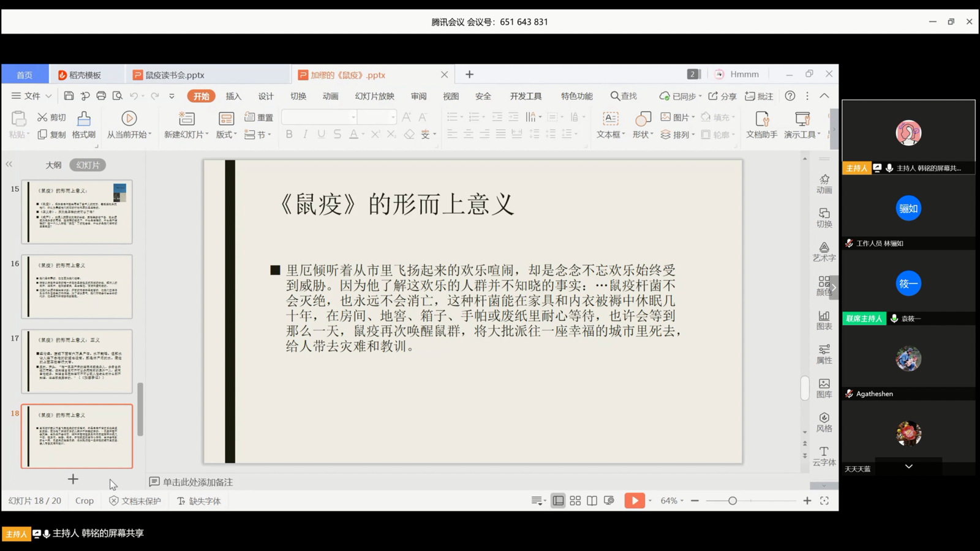Switch to 鼠疫读书会.pptx document tab
Screen dimensions: 980x551
(x=175, y=75)
